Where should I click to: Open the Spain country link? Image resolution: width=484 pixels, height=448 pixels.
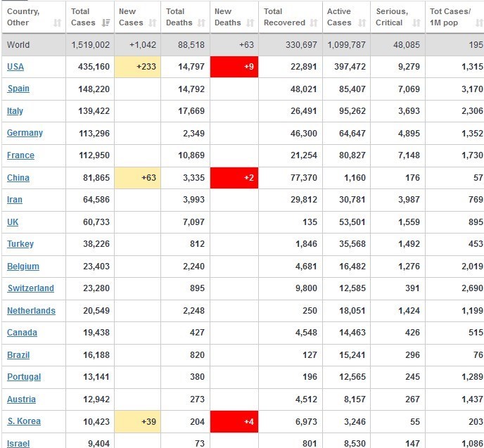click(x=18, y=89)
